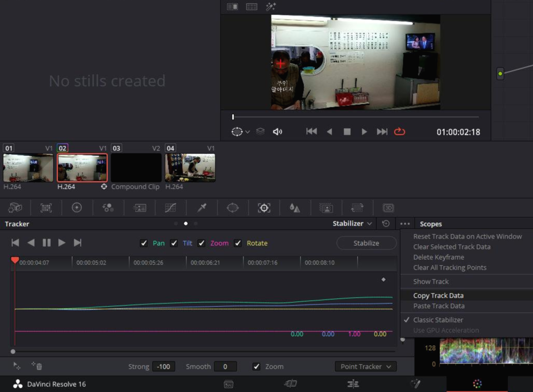Toggle unmix layers icon in viewer
533x392 pixels.
(x=261, y=132)
